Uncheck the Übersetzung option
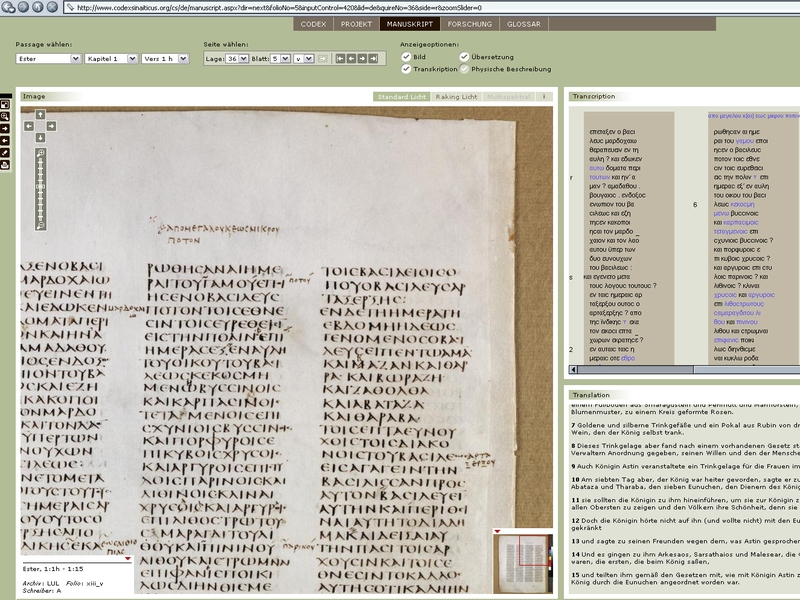The height and width of the screenshot is (600, 800). pos(464,58)
